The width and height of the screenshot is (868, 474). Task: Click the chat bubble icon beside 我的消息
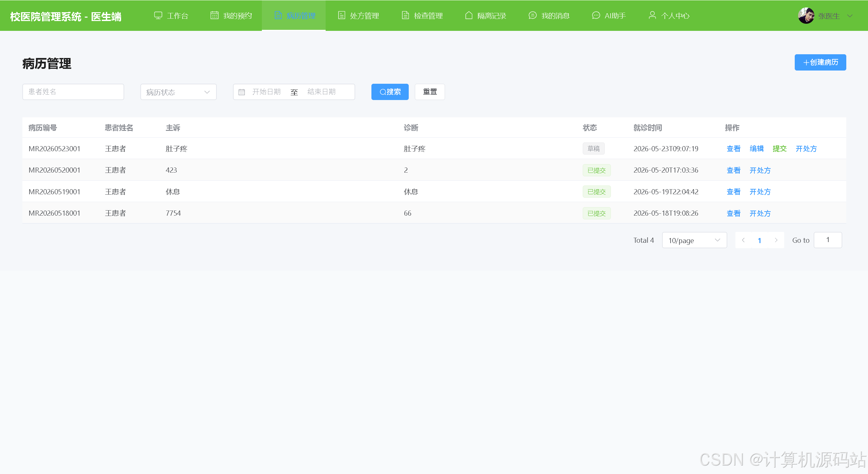click(x=533, y=16)
